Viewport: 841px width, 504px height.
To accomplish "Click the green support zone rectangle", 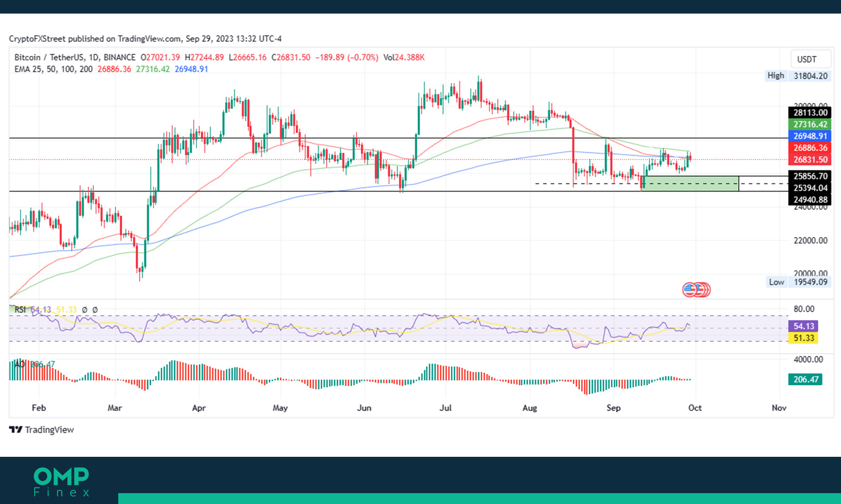I will pyautogui.click(x=691, y=183).
